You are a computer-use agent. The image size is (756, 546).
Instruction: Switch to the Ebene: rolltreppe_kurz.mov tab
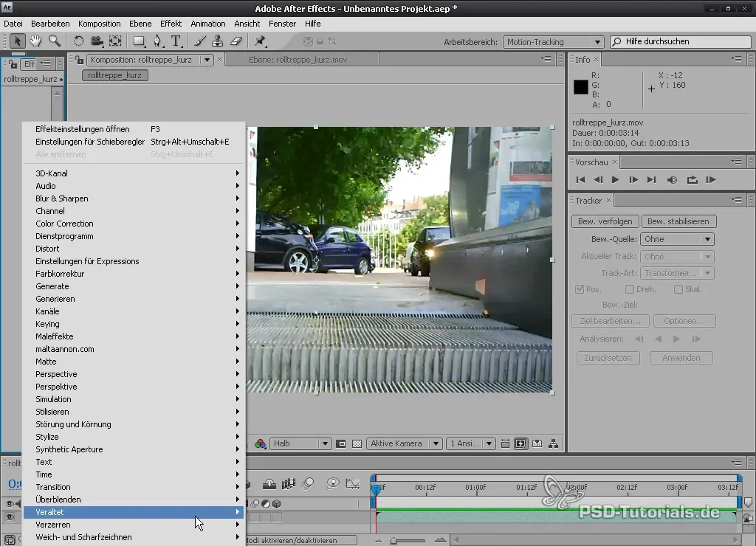298,60
